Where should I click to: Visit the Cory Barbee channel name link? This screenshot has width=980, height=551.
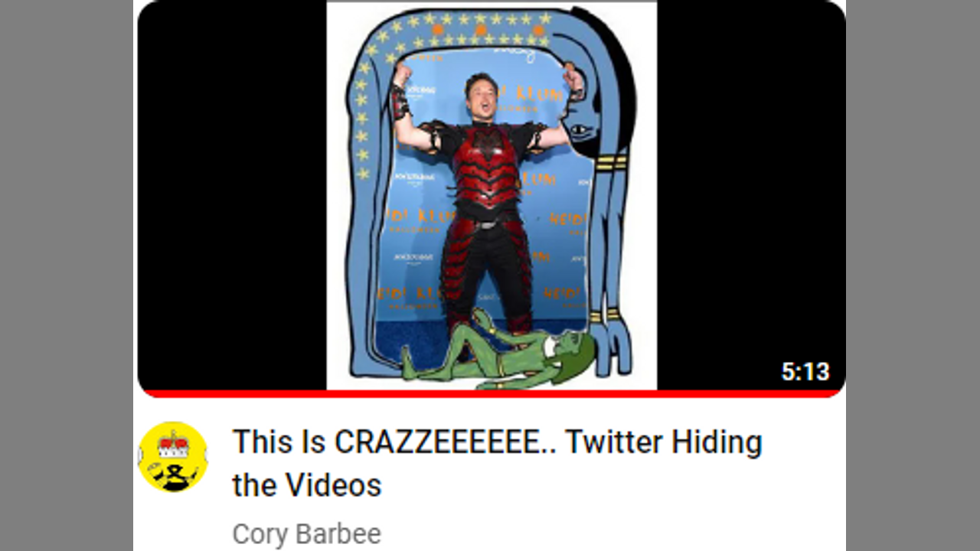(306, 533)
